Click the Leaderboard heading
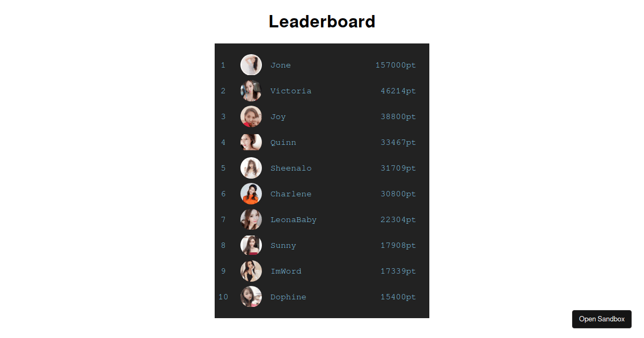The image size is (644, 338). click(x=322, y=21)
